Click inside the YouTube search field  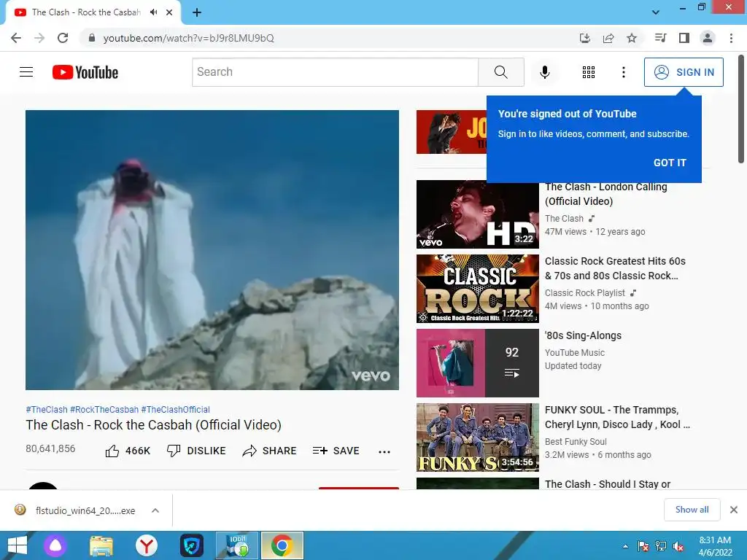click(x=336, y=72)
